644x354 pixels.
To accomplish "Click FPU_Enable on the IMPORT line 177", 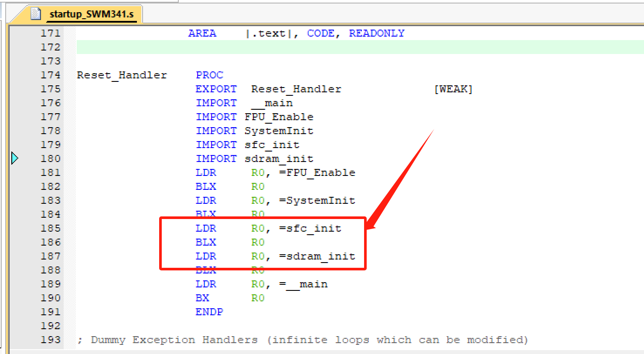I will click(279, 117).
